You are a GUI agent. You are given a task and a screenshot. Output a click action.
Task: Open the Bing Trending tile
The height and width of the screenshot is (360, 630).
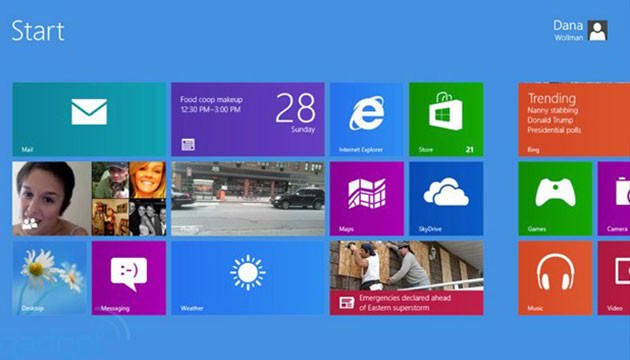pos(574,119)
